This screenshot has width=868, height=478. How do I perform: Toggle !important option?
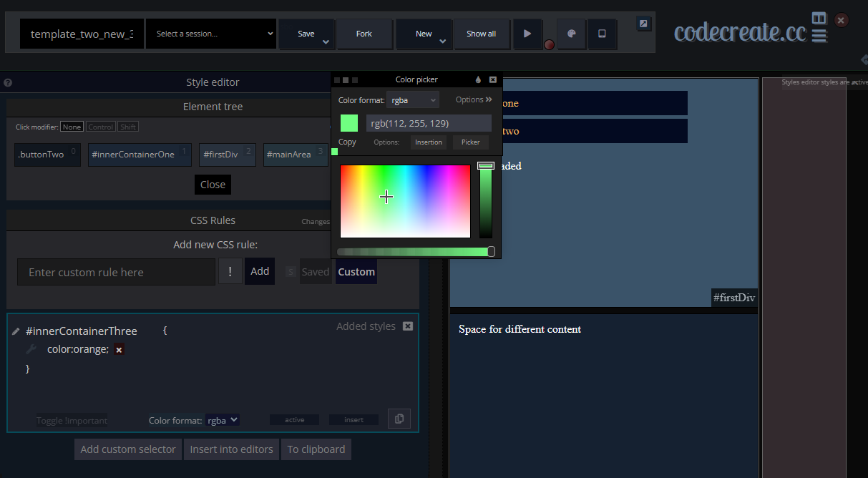click(x=72, y=420)
